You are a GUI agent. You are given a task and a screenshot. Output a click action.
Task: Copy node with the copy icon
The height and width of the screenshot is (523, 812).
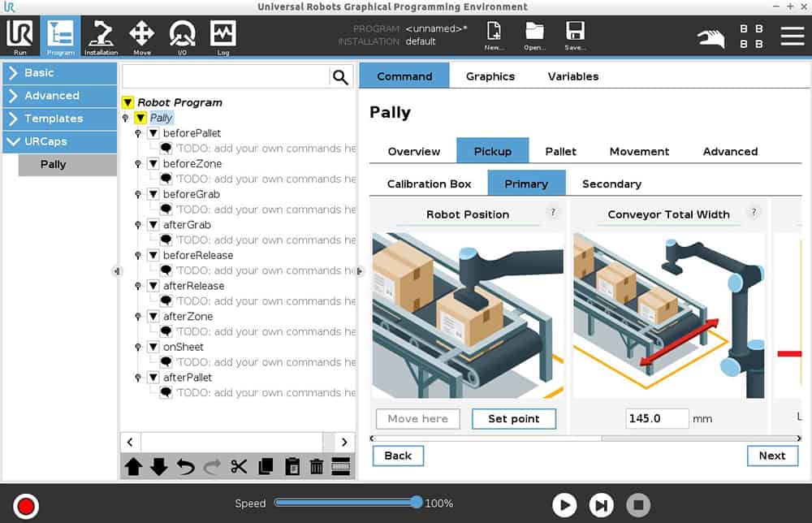coord(266,466)
